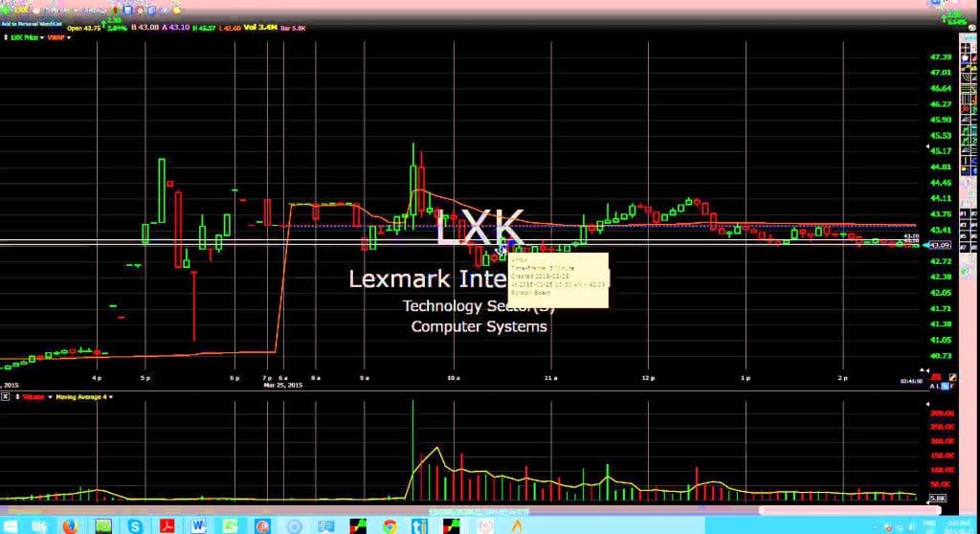The image size is (980, 534).
Task: Click the candlestick chart style icon
Action: pos(115,11)
